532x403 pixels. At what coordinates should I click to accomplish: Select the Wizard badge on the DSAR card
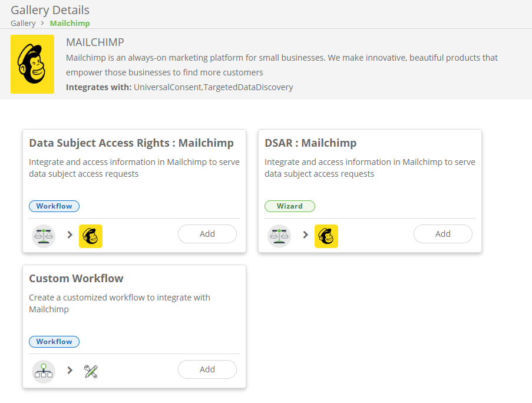tap(290, 206)
